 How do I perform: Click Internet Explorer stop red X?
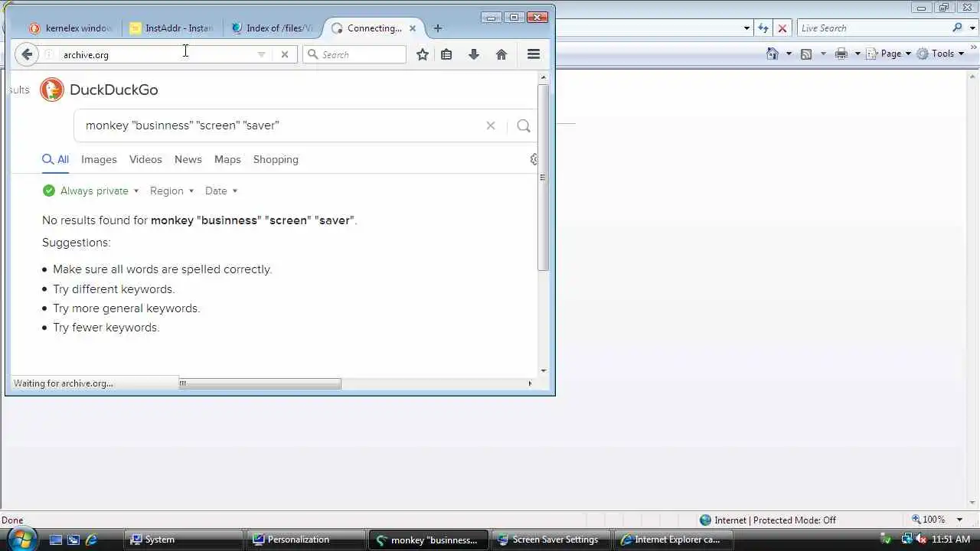pos(782,28)
